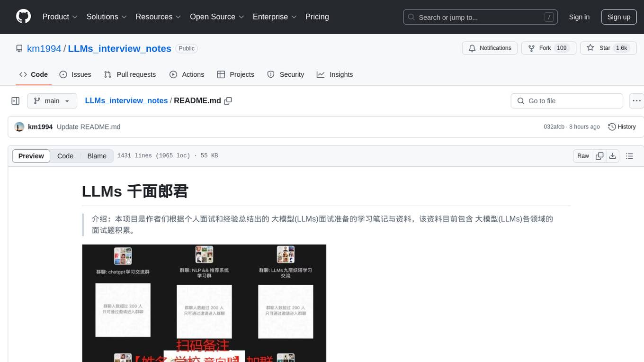644x362 pixels.
Task: Expand the file tree side panel
Action: 16,101
